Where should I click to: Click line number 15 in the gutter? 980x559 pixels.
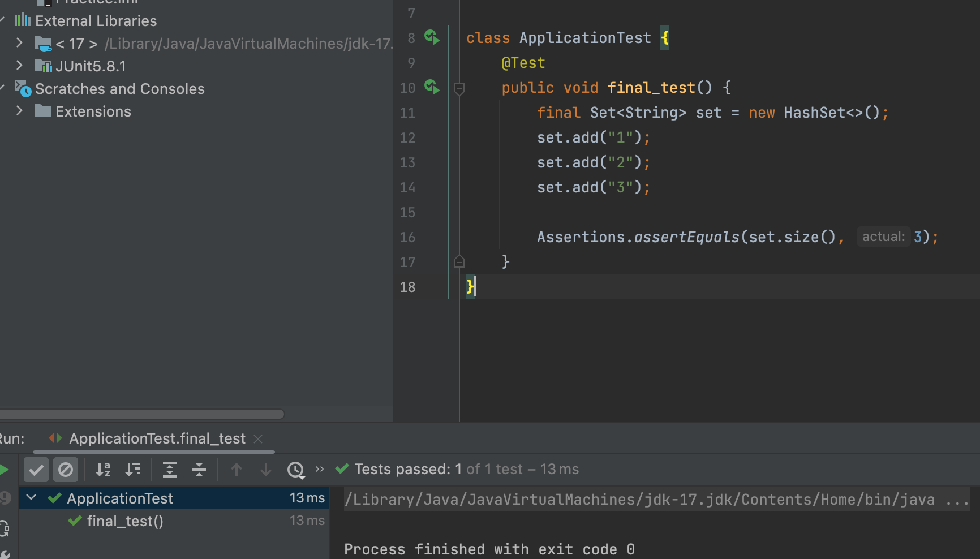(407, 212)
